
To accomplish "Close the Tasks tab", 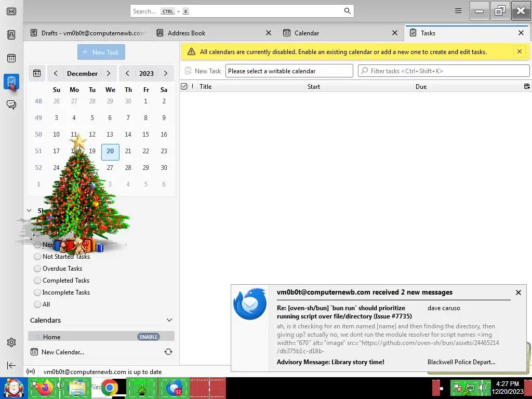I will [521, 33].
